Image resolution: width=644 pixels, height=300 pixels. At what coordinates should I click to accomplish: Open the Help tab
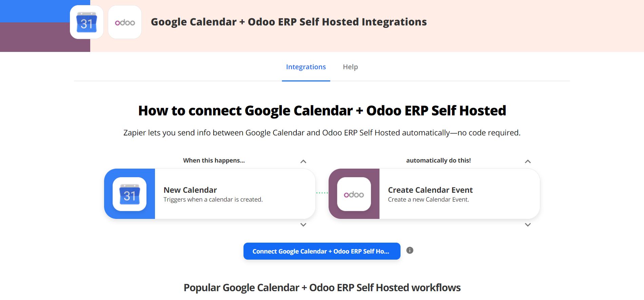pyautogui.click(x=350, y=67)
